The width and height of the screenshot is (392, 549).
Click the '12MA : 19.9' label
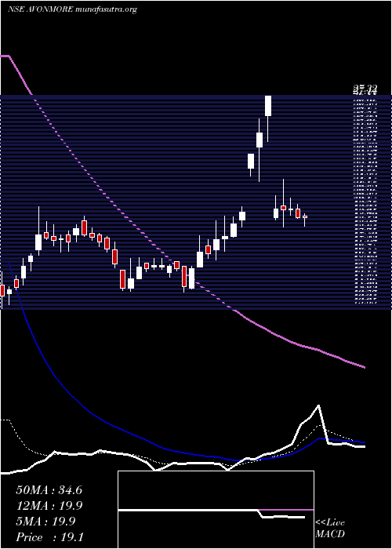point(49,506)
